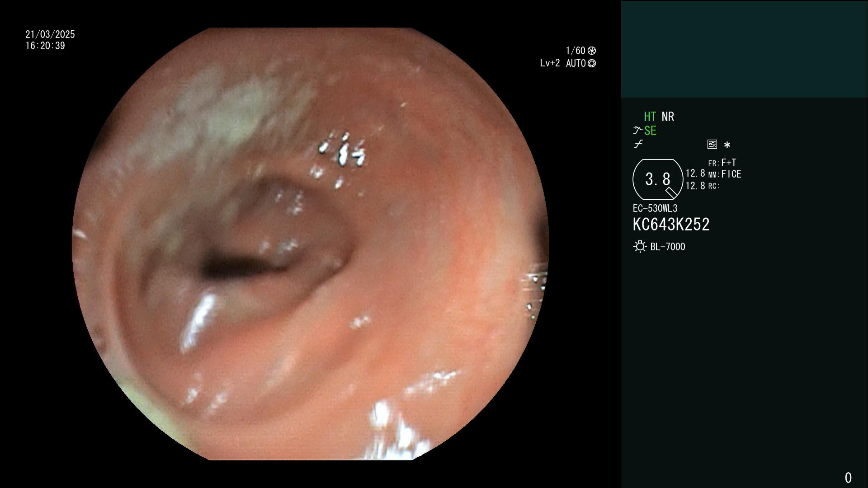Click the scope model EC-530WL3
This screenshot has width=868, height=488.
(655, 209)
